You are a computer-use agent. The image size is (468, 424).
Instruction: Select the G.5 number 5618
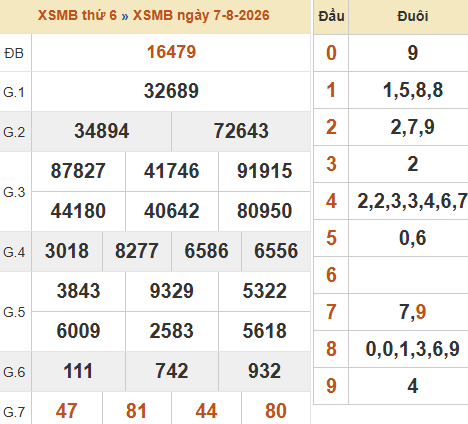point(265,331)
